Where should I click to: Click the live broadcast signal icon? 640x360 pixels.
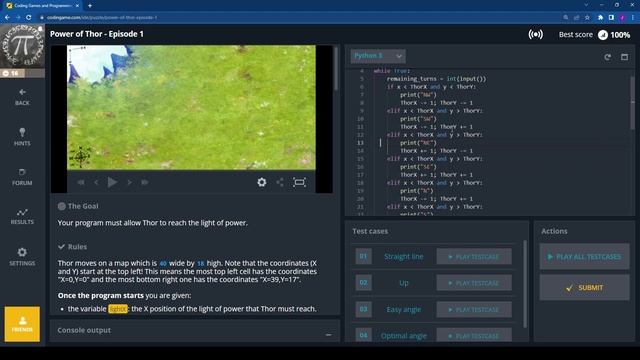coord(536,35)
